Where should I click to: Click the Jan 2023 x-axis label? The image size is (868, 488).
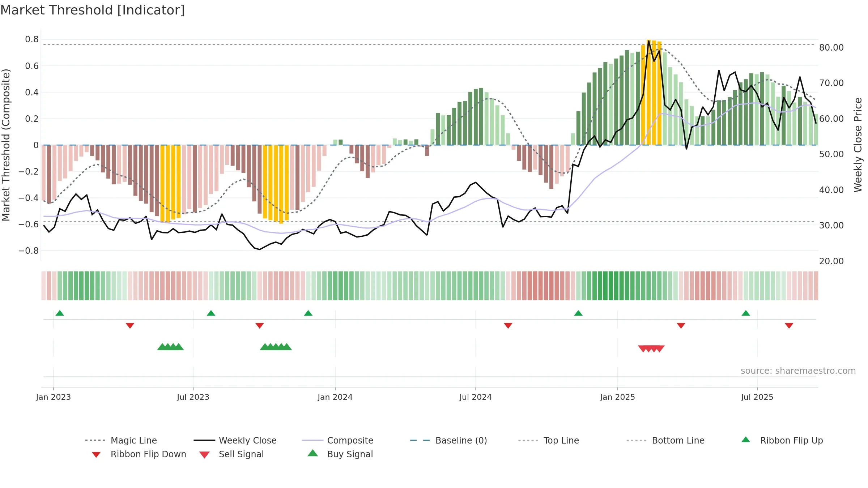click(54, 397)
